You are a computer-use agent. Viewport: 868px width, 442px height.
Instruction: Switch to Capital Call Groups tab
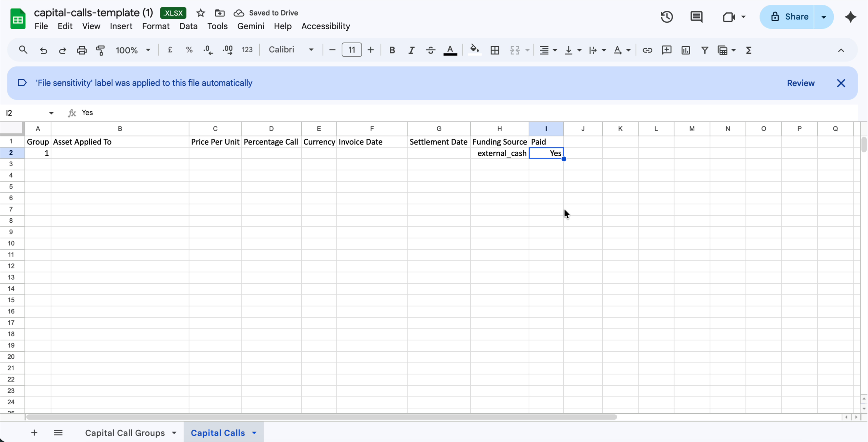(x=125, y=433)
